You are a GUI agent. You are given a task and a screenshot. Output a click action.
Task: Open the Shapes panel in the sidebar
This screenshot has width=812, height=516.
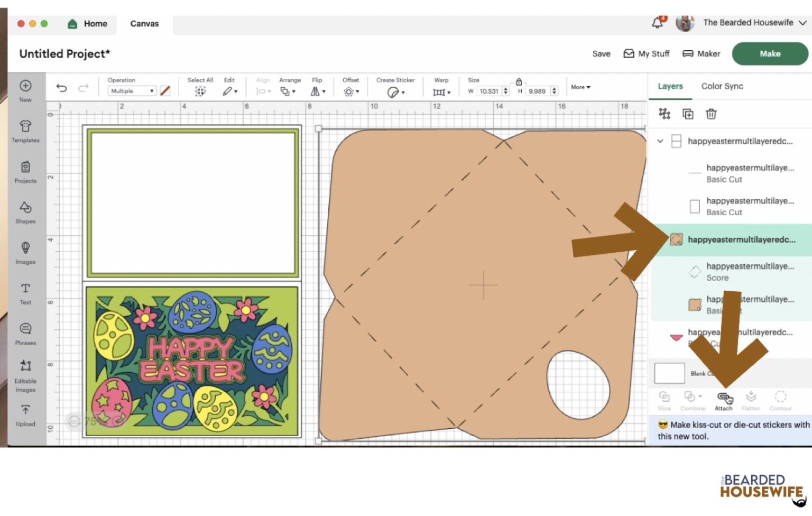click(25, 211)
